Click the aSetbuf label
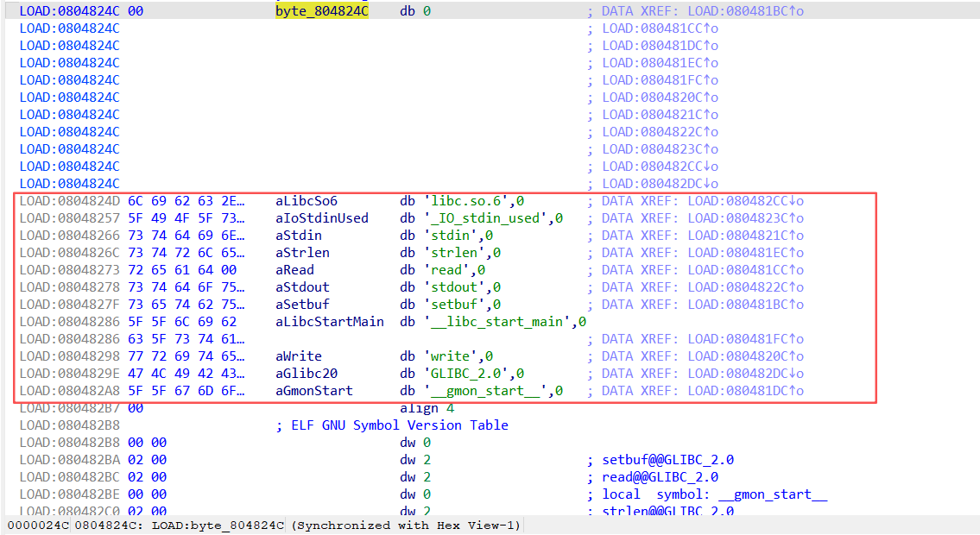 click(x=302, y=305)
